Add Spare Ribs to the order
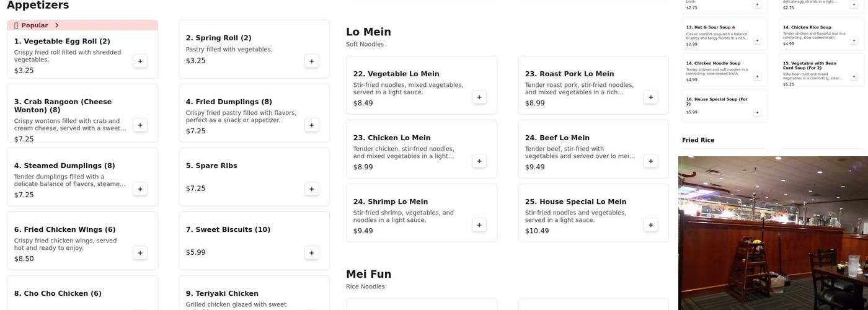The width and height of the screenshot is (868, 310). pos(312,189)
